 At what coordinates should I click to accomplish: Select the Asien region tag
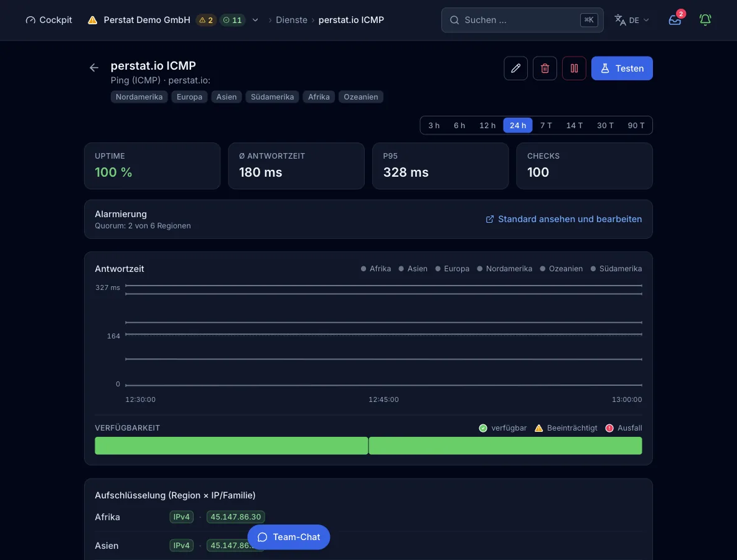coord(227,97)
